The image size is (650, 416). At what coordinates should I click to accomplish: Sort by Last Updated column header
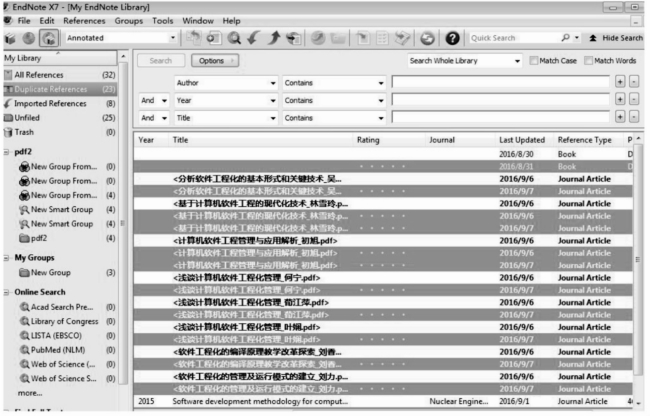click(x=522, y=140)
